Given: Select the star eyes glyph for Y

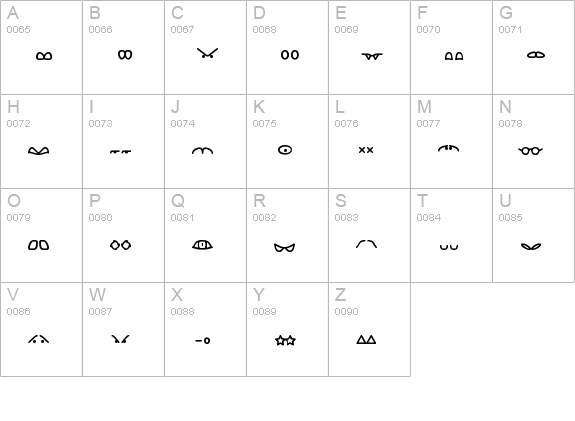Looking at the screenshot, I should click(285, 340).
